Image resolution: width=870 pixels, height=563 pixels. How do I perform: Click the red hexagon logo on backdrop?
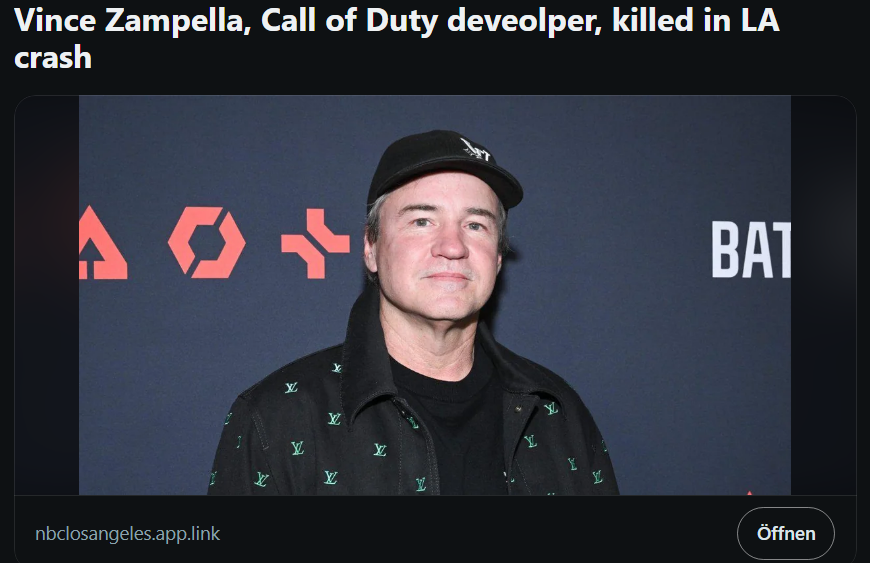[206, 242]
